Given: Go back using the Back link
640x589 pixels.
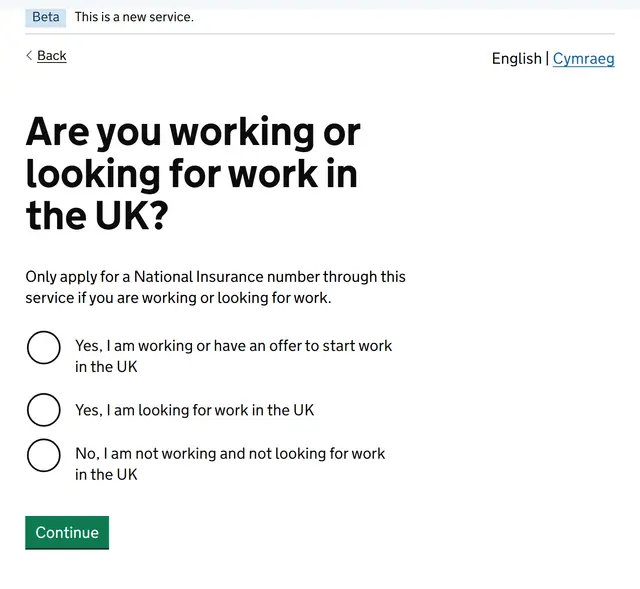Looking at the screenshot, I should [51, 56].
